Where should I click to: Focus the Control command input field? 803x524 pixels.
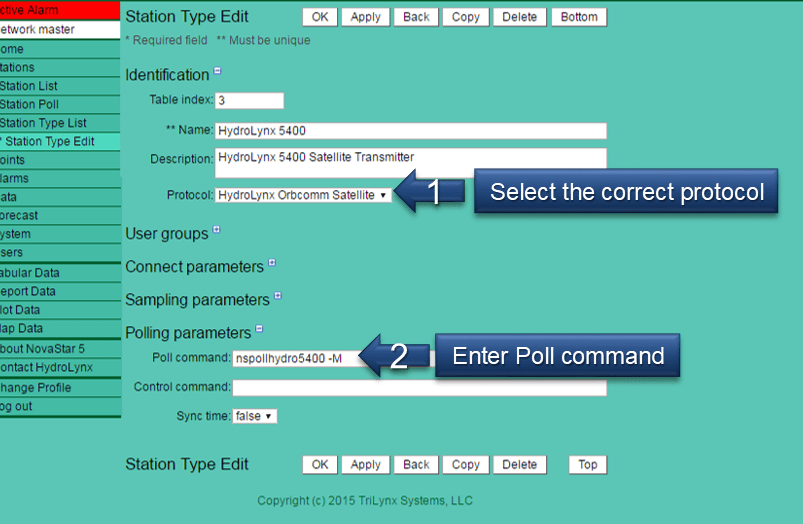(419, 388)
